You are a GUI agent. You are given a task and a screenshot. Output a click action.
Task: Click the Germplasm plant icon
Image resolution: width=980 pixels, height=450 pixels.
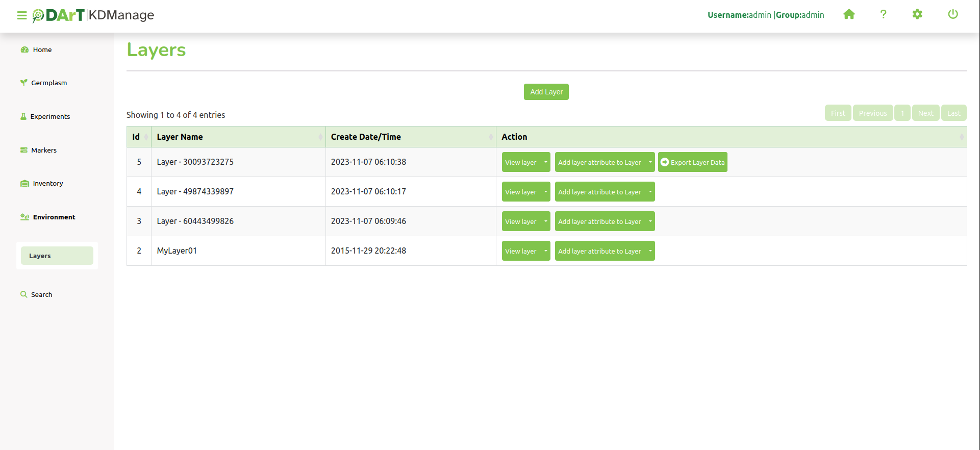23,83
